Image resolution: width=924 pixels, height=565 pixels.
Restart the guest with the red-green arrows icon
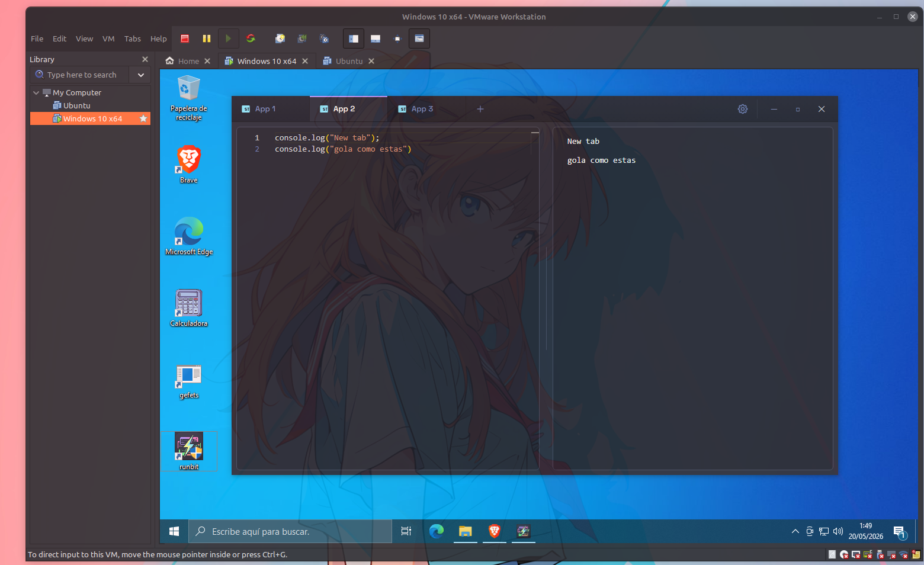coord(251,38)
